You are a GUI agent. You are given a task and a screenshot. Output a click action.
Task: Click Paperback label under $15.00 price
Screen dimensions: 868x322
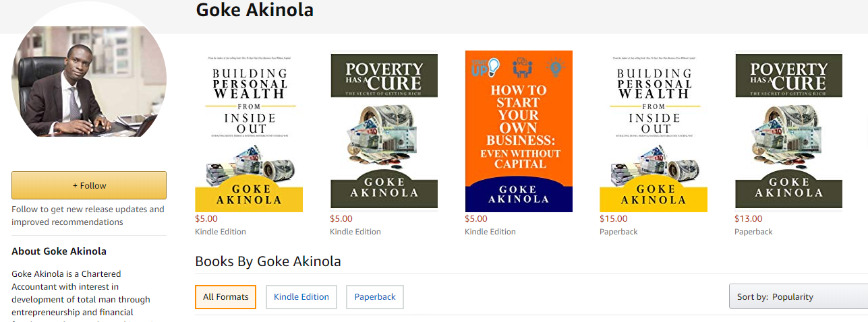618,232
